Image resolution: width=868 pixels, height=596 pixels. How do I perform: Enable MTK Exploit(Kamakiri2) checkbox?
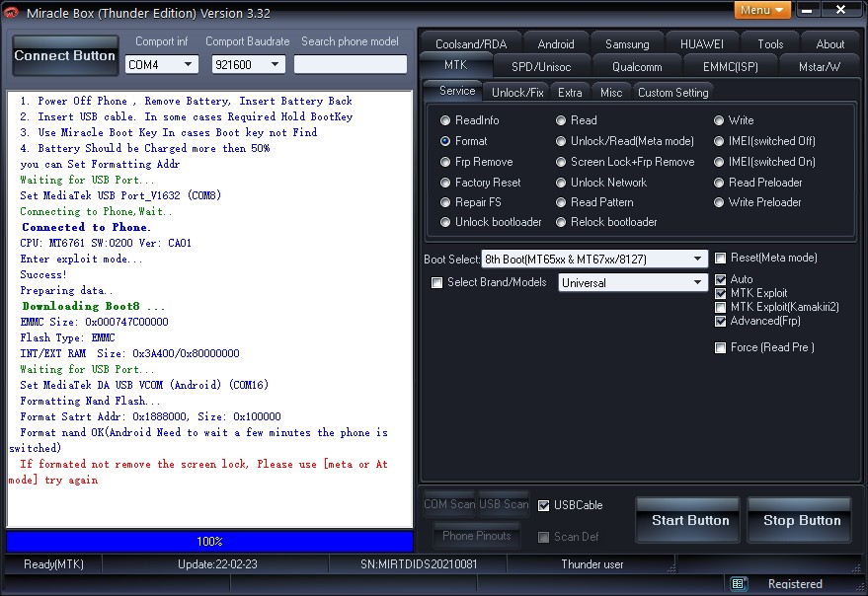[x=720, y=307]
